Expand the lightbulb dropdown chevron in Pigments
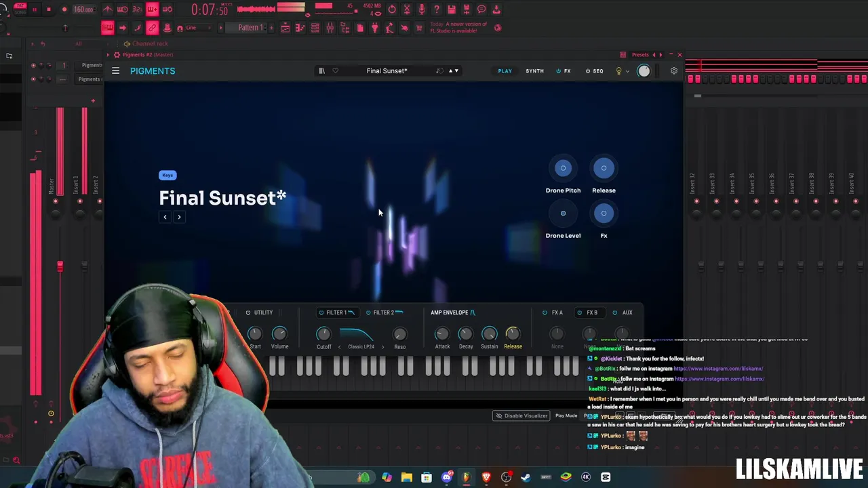This screenshot has height=488, width=868. [627, 71]
